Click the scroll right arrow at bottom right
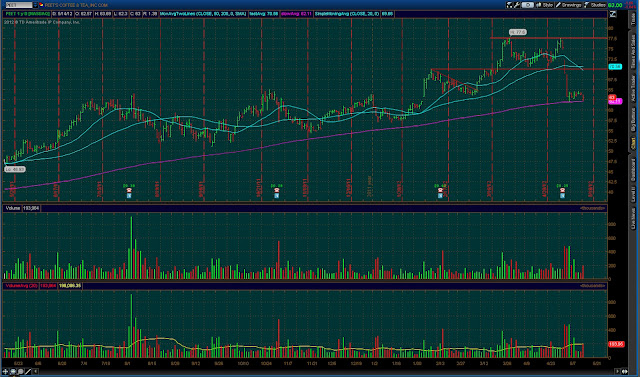Image resolution: width=640 pixels, height=377 pixels. pos(617,371)
